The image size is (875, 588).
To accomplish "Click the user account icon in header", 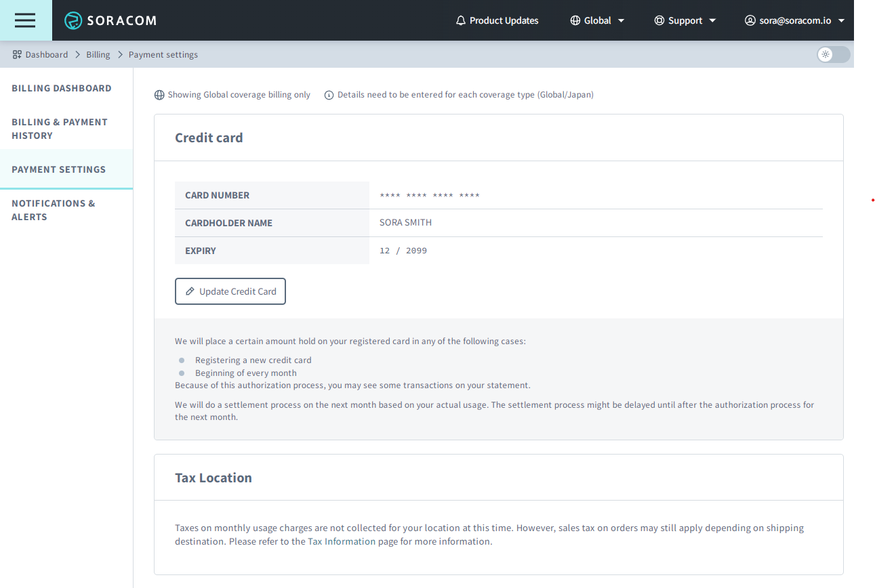I will tap(750, 20).
